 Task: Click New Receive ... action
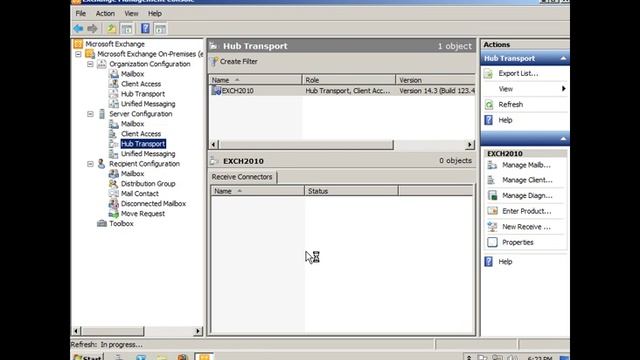click(526, 227)
